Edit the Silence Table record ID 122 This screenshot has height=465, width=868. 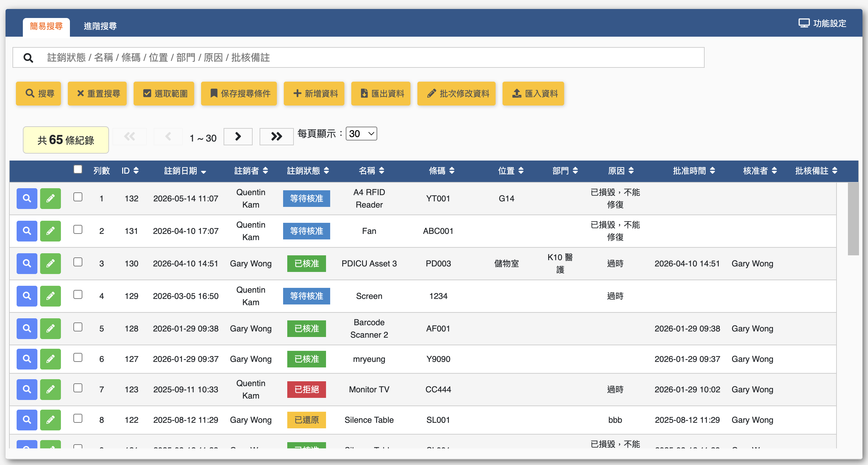[51, 420]
